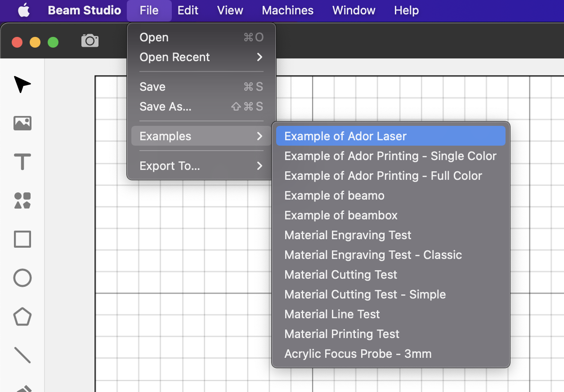This screenshot has height=392, width=564.
Task: Expand the Export To… submenu
Action: [201, 166]
